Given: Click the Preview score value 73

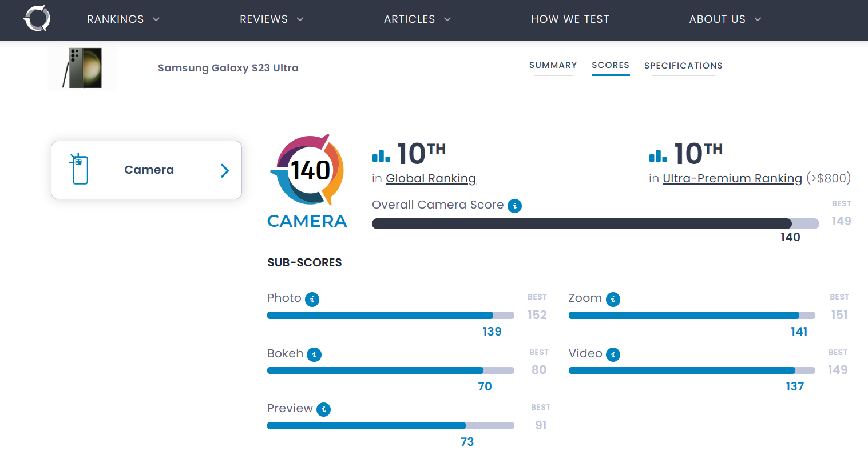Looking at the screenshot, I should pos(467,442).
